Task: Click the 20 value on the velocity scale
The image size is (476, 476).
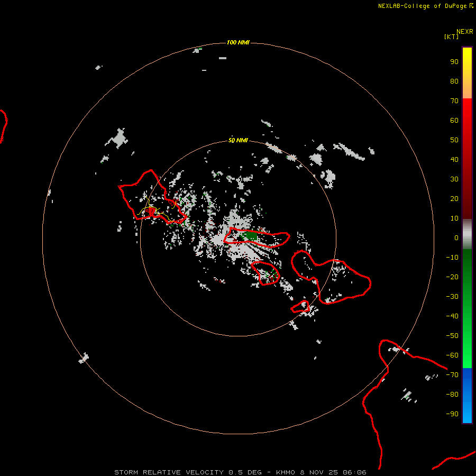Action: click(454, 199)
